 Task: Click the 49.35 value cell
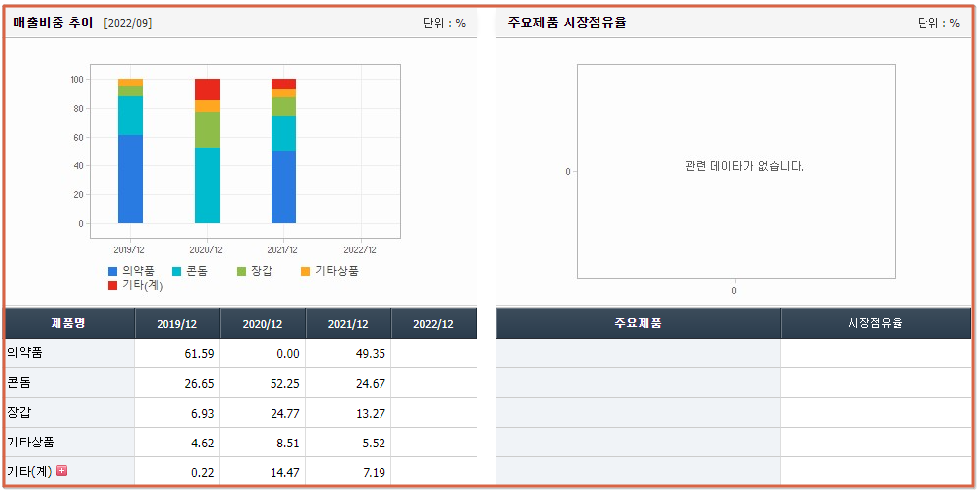click(x=349, y=353)
